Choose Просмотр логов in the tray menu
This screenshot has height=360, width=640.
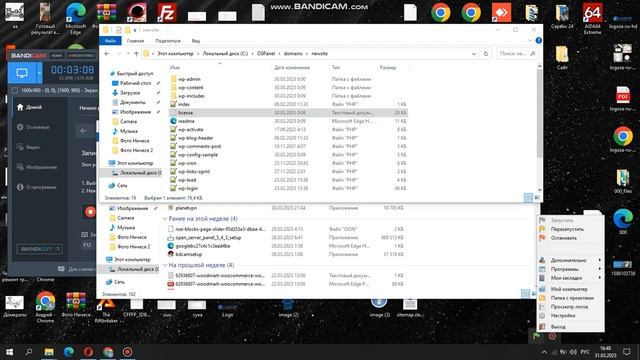coord(569,307)
